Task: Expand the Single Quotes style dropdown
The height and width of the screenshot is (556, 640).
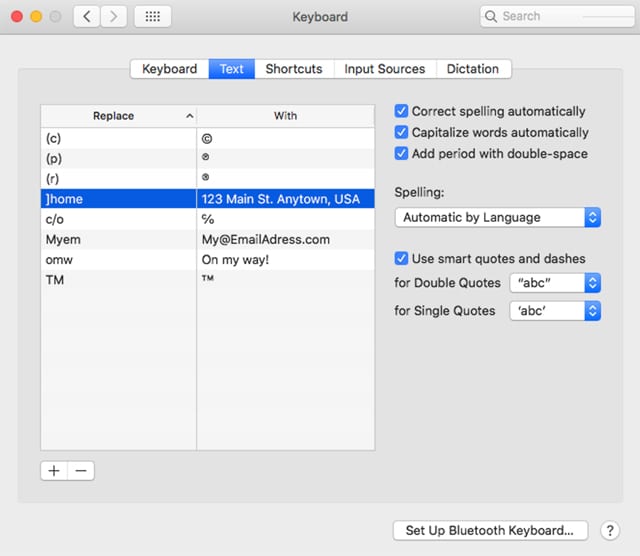Action: (555, 311)
